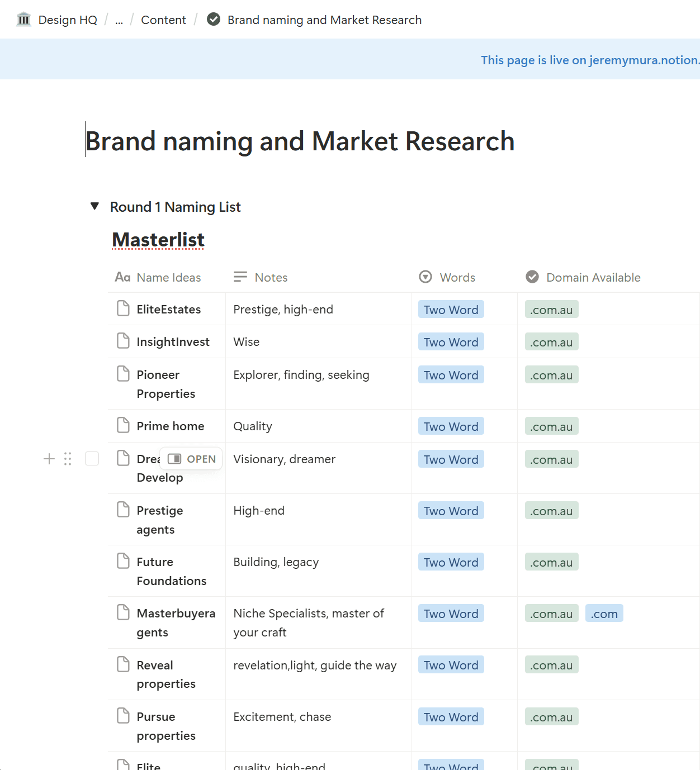Open the Future Foundations name cell
Image resolution: width=700 pixels, height=770 pixels.
click(167, 571)
